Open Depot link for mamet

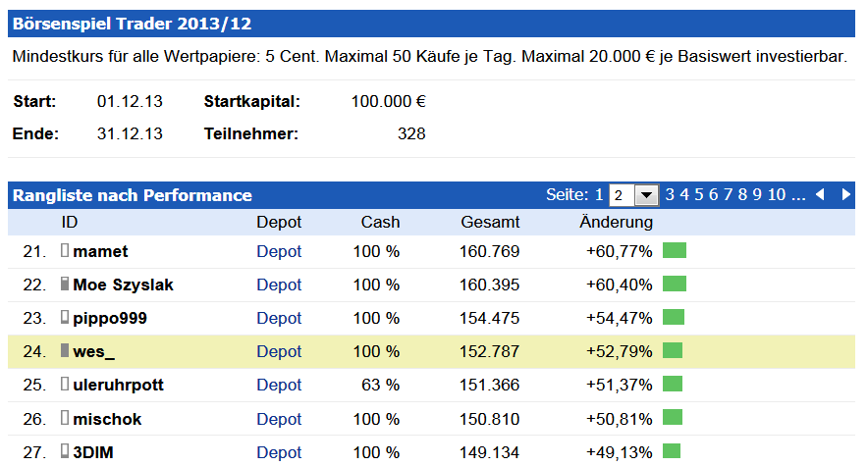tap(279, 251)
